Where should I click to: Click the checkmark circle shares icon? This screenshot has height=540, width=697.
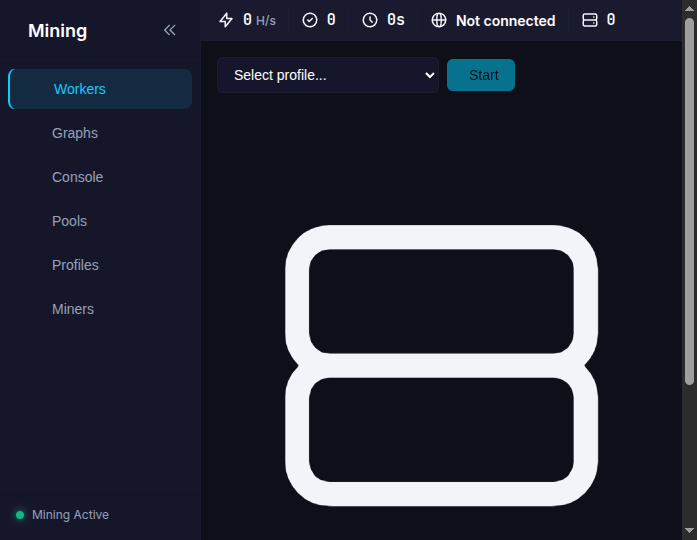pyautogui.click(x=310, y=20)
